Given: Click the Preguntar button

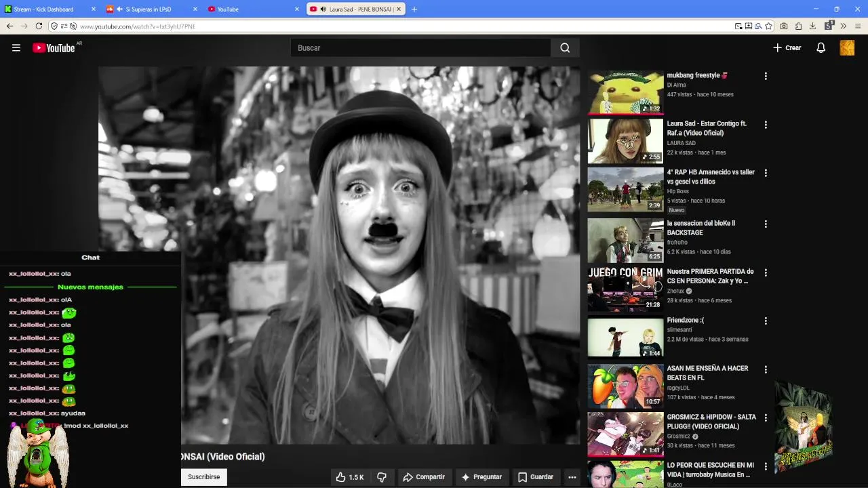Looking at the screenshot, I should pyautogui.click(x=481, y=477).
